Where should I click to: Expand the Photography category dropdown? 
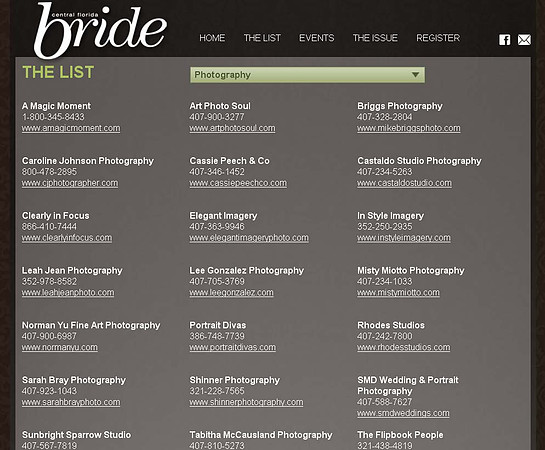click(x=307, y=75)
